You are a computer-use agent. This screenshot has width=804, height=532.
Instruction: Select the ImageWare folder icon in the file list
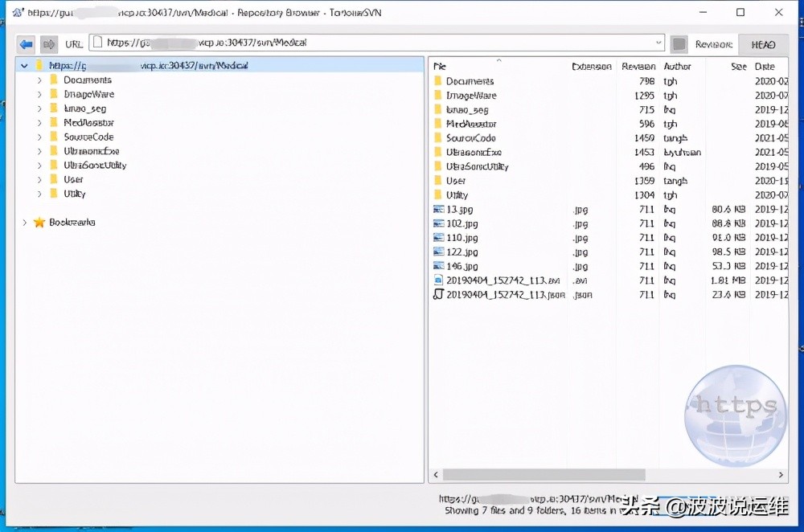[437, 96]
